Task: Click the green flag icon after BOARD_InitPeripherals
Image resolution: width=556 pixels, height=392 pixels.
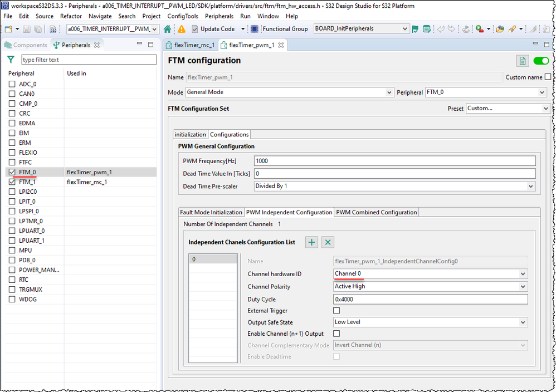Action: (x=415, y=29)
